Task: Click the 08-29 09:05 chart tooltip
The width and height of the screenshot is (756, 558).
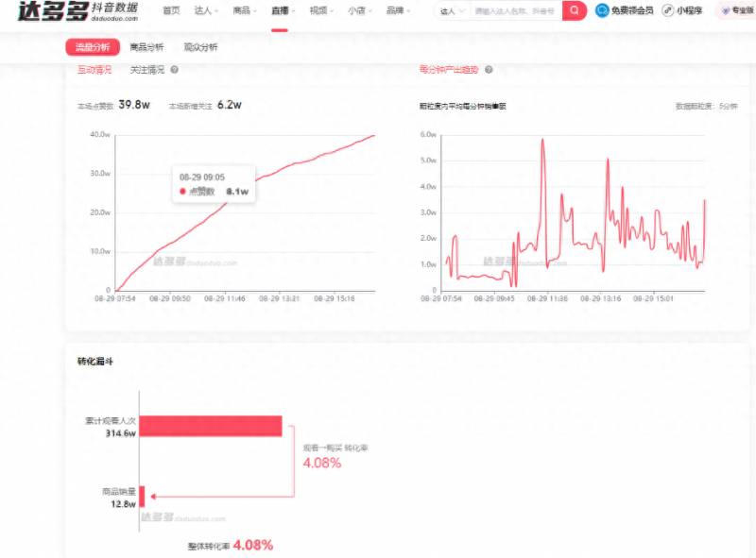Action: click(214, 184)
